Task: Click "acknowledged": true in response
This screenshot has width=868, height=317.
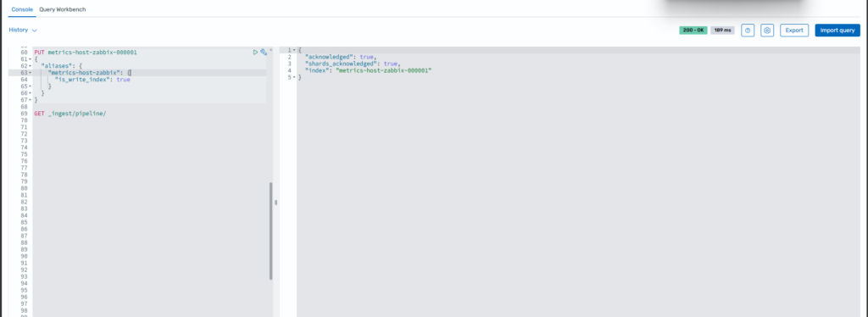Action: 341,57
